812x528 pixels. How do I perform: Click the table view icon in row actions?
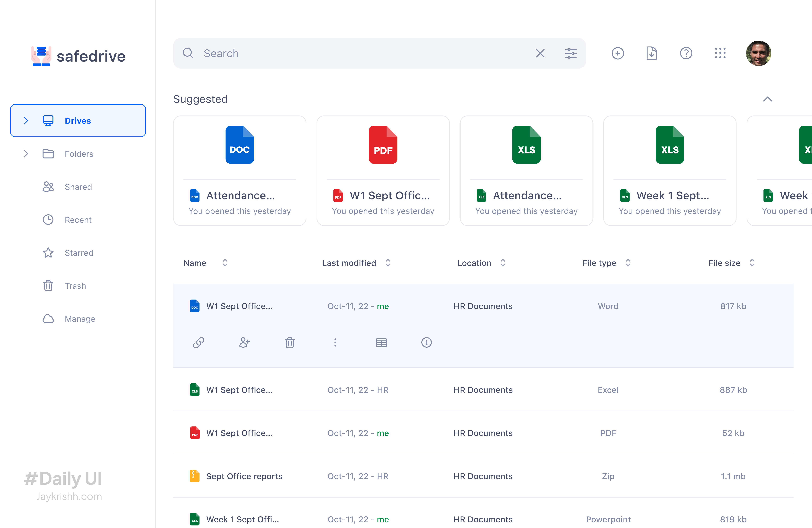[x=381, y=343]
